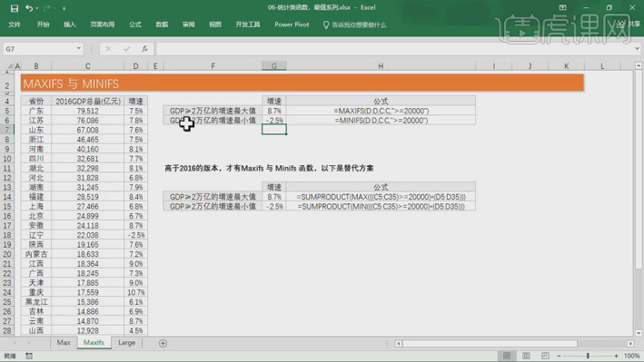
Task: Open the Power Pivot ribbon tab
Action: tap(292, 24)
